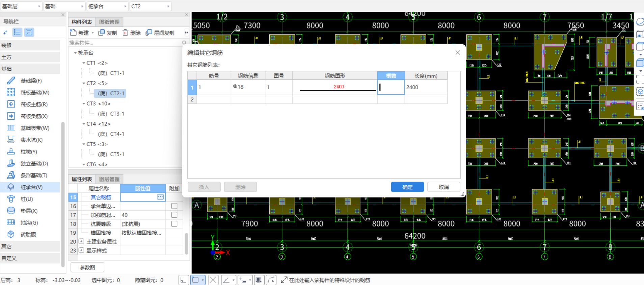This screenshot has height=285, width=644.
Task: Click the 新建 new component icon
Action: pos(73,32)
